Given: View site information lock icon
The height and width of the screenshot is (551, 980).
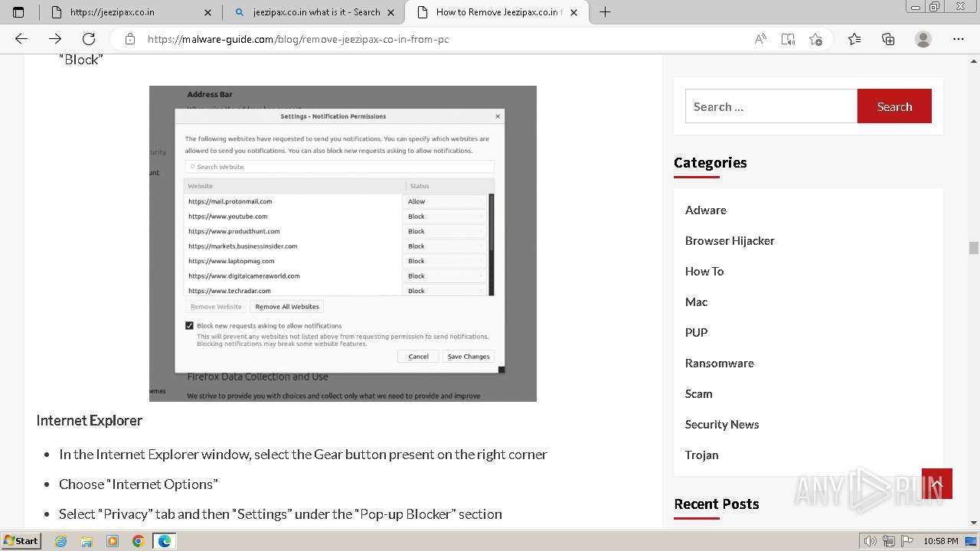Looking at the screenshot, I should [130, 39].
